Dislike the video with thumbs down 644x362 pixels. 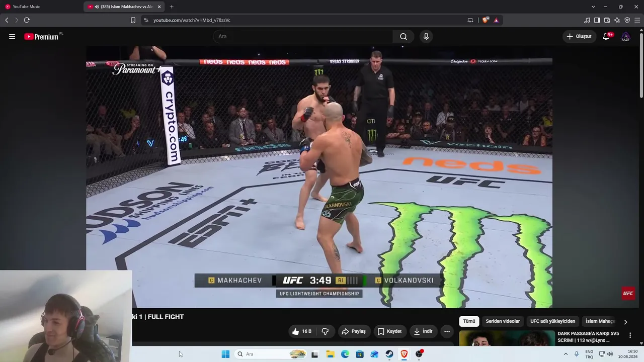(x=325, y=331)
